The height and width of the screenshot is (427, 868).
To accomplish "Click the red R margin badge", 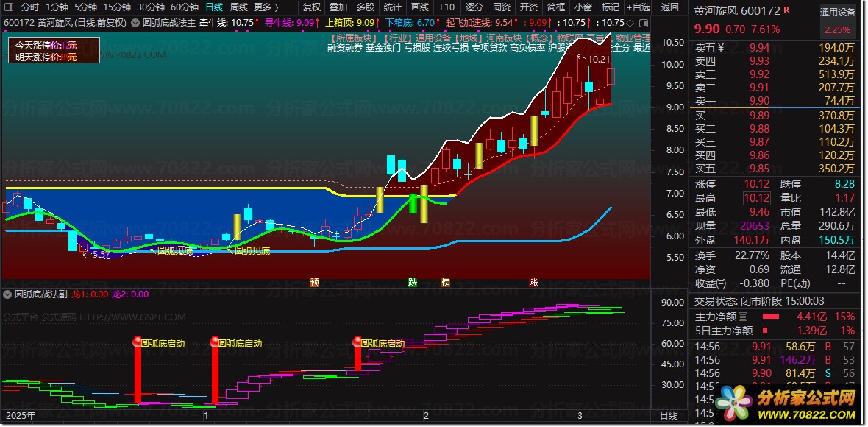I will (x=786, y=10).
